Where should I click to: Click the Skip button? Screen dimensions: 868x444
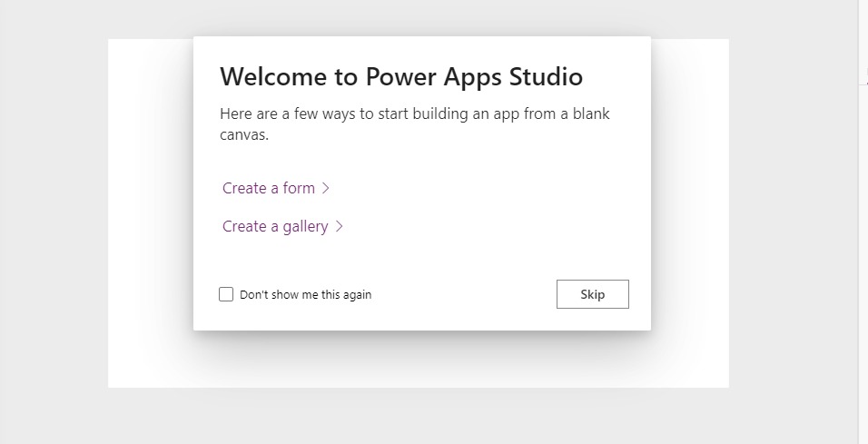[x=592, y=294]
